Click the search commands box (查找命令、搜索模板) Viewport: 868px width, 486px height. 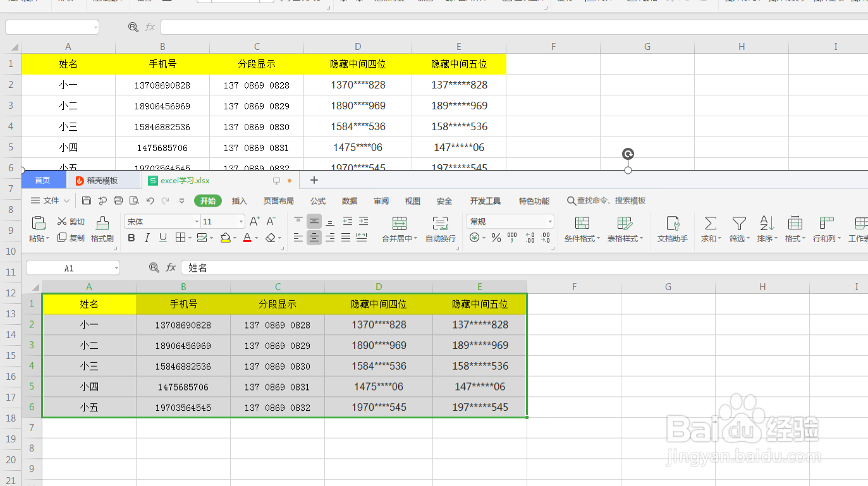[x=606, y=201]
